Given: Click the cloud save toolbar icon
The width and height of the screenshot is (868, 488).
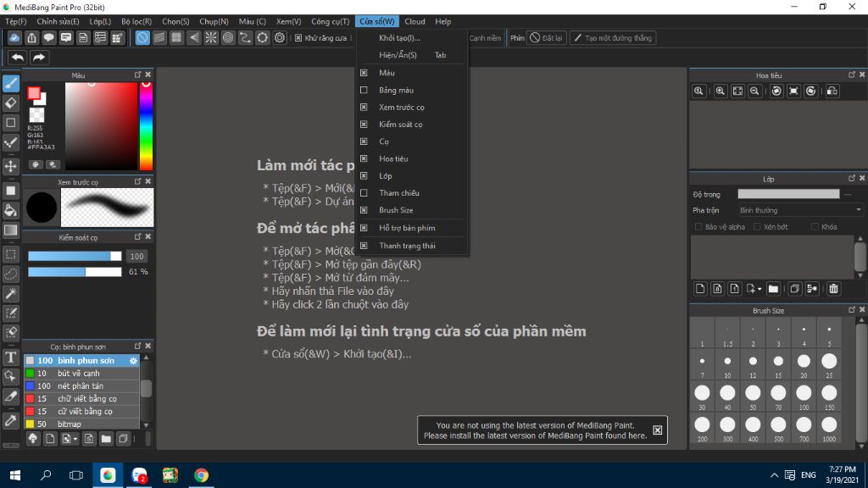Looking at the screenshot, I should pyautogui.click(x=14, y=37).
